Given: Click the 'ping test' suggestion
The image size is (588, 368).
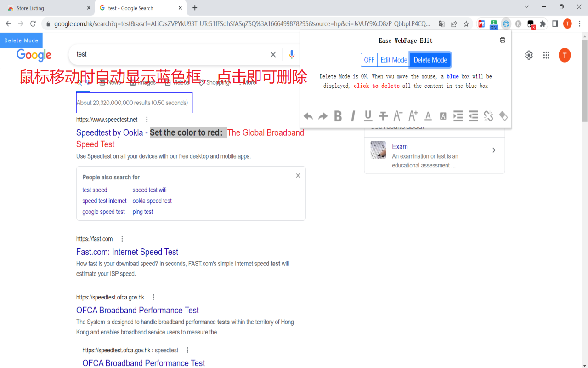Looking at the screenshot, I should [143, 212].
